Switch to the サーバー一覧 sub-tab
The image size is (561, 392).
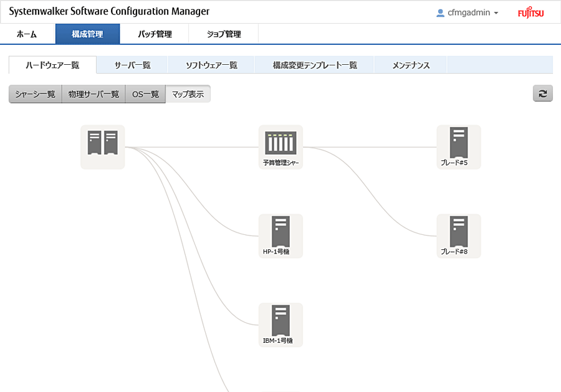tap(132, 65)
